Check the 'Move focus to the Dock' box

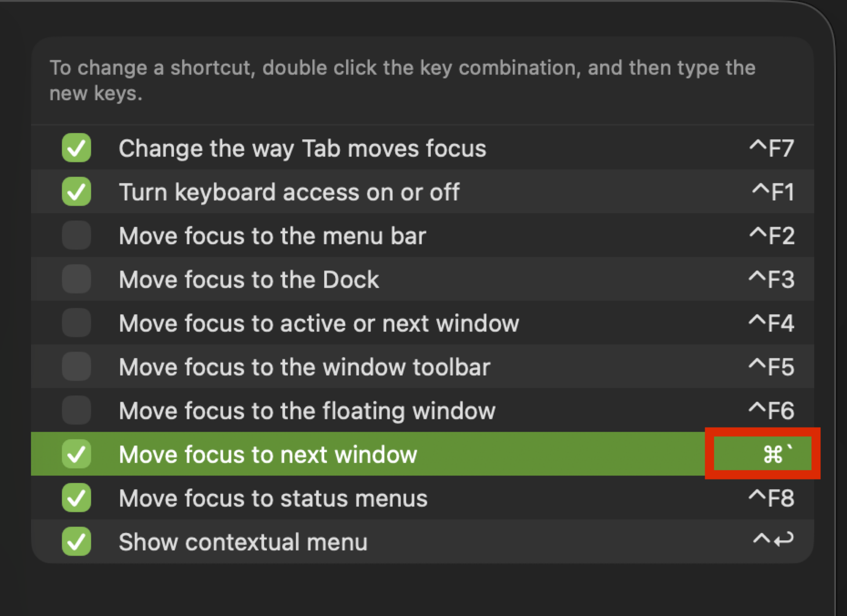(76, 279)
